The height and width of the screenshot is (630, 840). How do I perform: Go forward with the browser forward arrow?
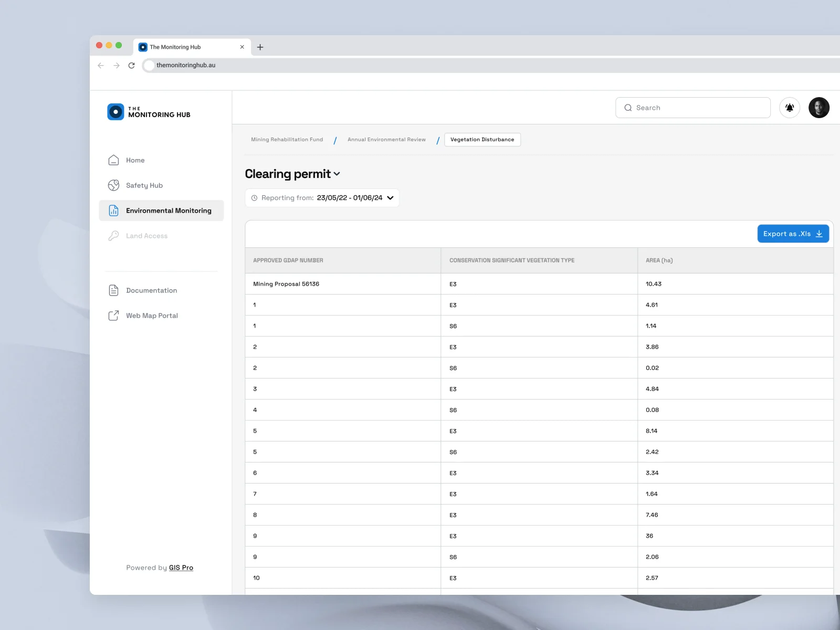(x=117, y=66)
